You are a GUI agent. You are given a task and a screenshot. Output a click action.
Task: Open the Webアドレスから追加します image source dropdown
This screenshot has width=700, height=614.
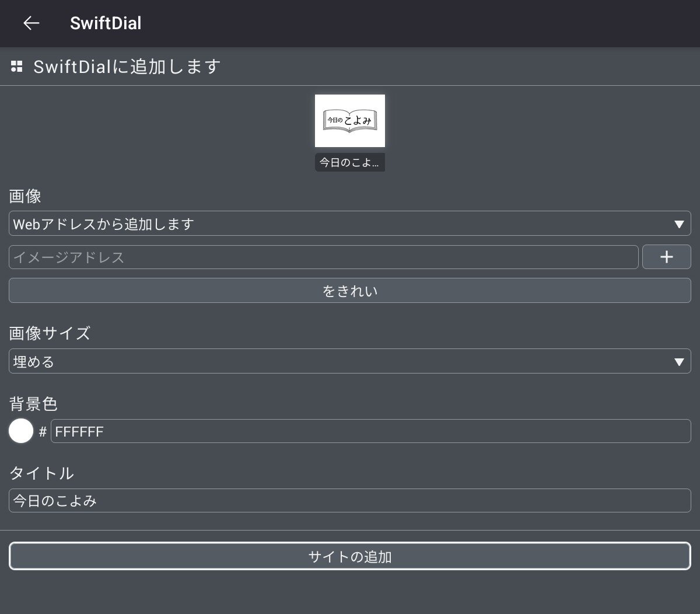coord(338,224)
